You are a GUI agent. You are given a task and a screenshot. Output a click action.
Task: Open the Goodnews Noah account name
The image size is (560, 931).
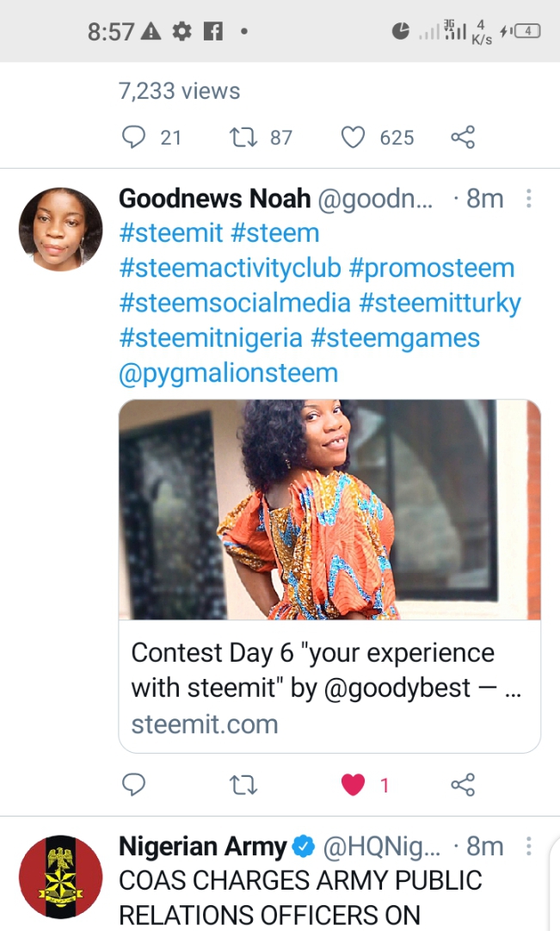pos(215,198)
